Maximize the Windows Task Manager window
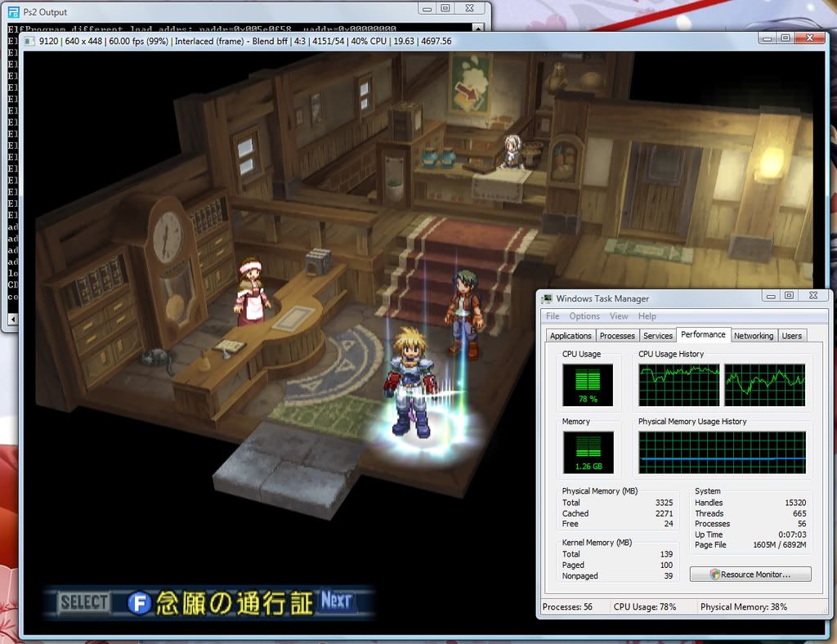Viewport: 837px width, 644px height. [789, 296]
